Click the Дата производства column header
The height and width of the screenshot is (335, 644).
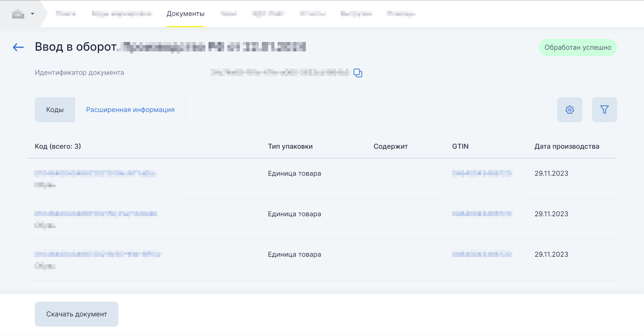click(567, 146)
